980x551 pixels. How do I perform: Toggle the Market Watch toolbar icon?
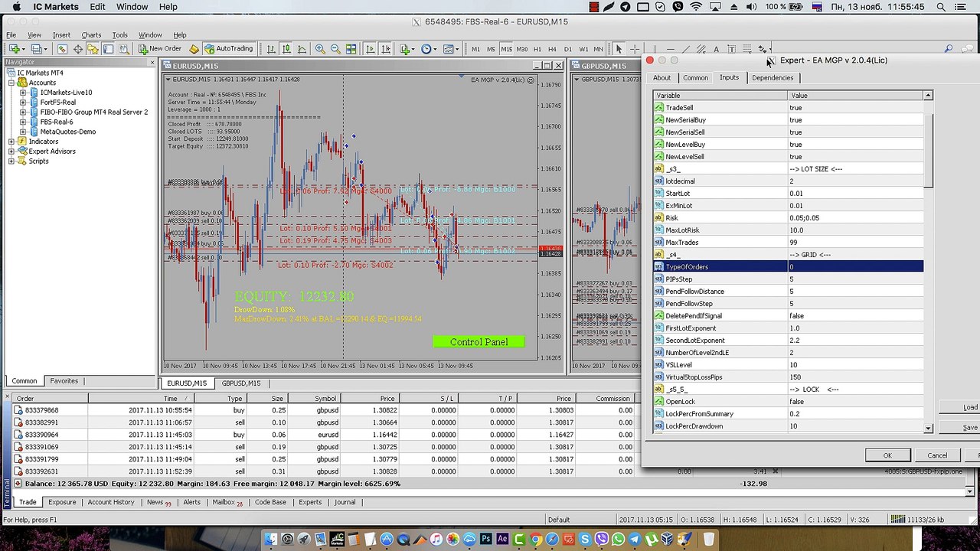tap(62, 49)
